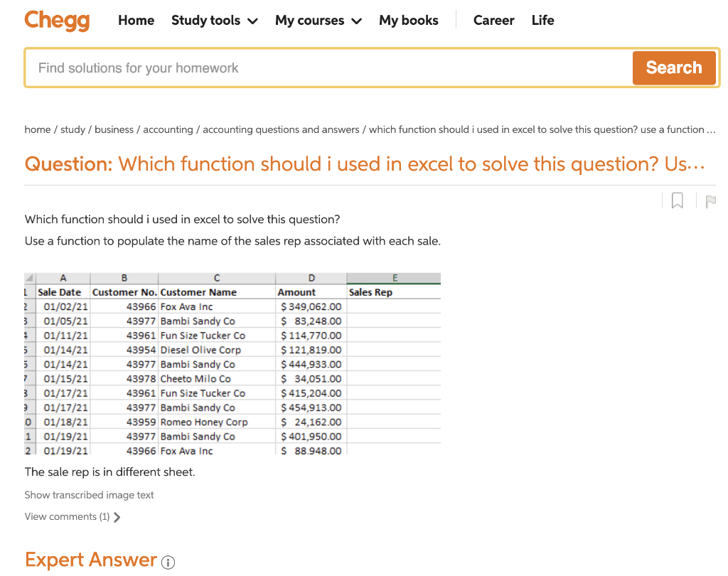Select Home in the navigation bar
Screen dimensions: 728x576
[136, 21]
